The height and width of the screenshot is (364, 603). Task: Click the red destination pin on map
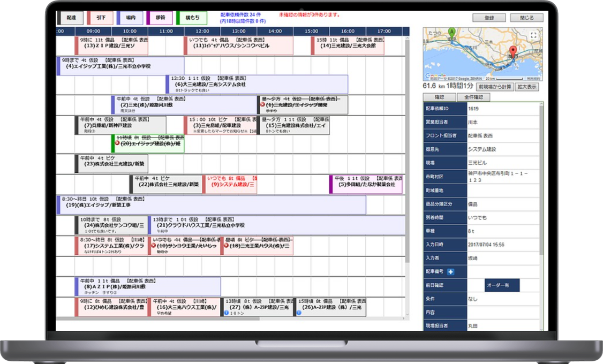pyautogui.click(x=511, y=52)
